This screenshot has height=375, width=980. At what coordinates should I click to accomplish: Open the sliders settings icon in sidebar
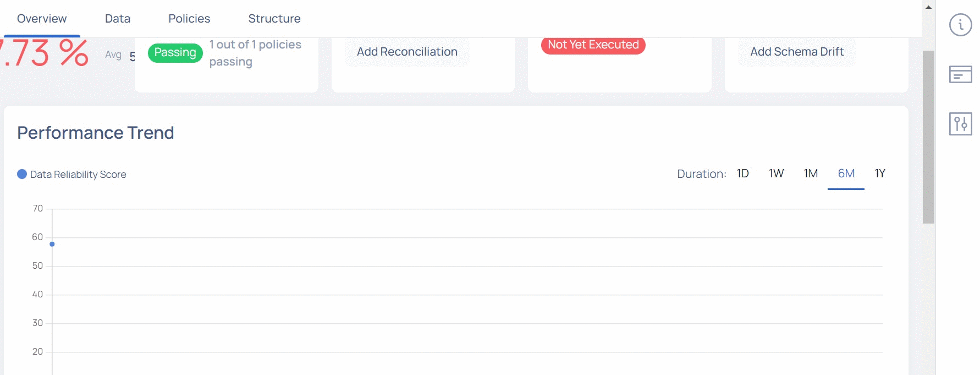(960, 123)
